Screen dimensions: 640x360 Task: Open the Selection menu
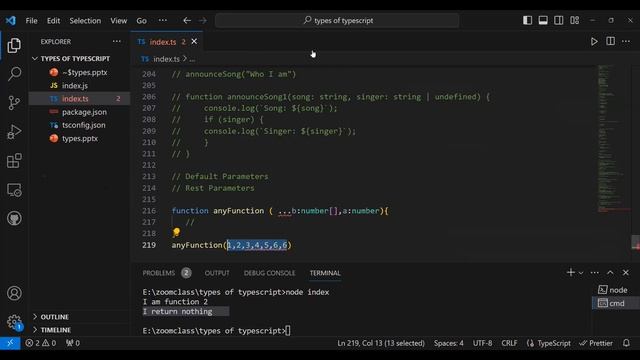85,20
